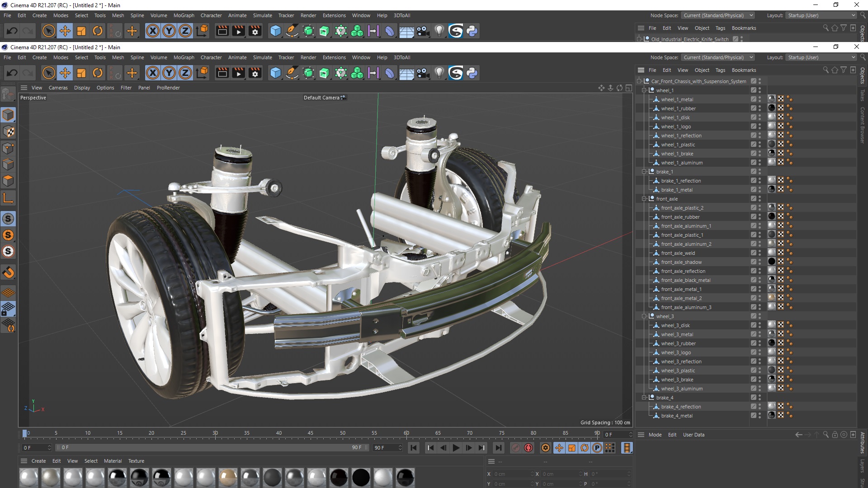The image size is (868, 488).
Task: Click the Python script icon
Action: (472, 73)
